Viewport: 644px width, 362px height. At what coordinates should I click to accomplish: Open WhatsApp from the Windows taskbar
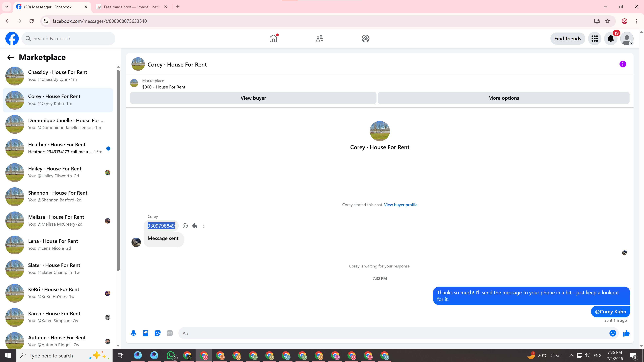(x=171, y=355)
